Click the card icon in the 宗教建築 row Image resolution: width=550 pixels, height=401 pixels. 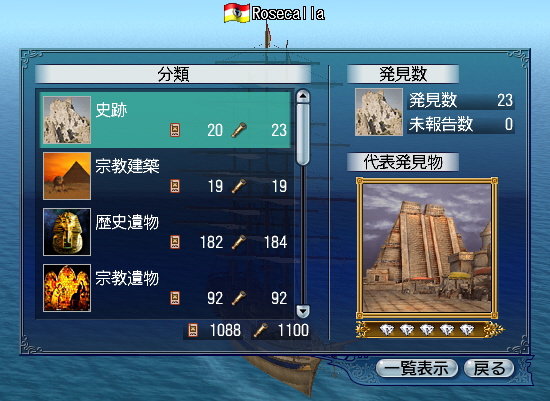tap(175, 186)
